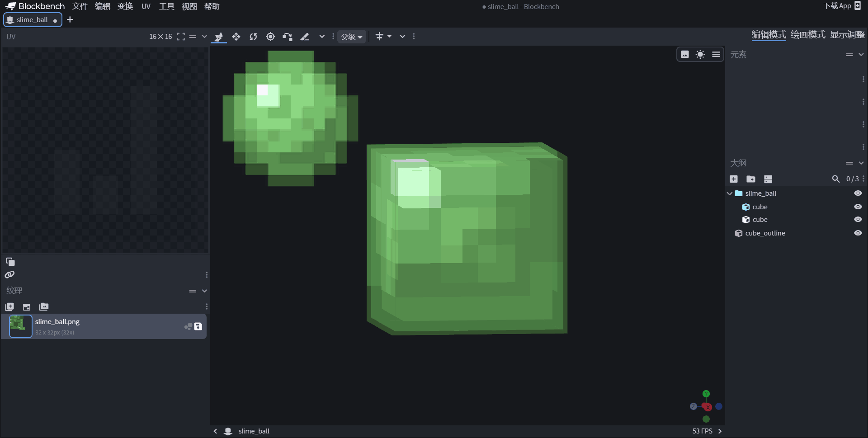Save the slime_ball.png texture
This screenshot has width=868, height=438.
click(198, 326)
